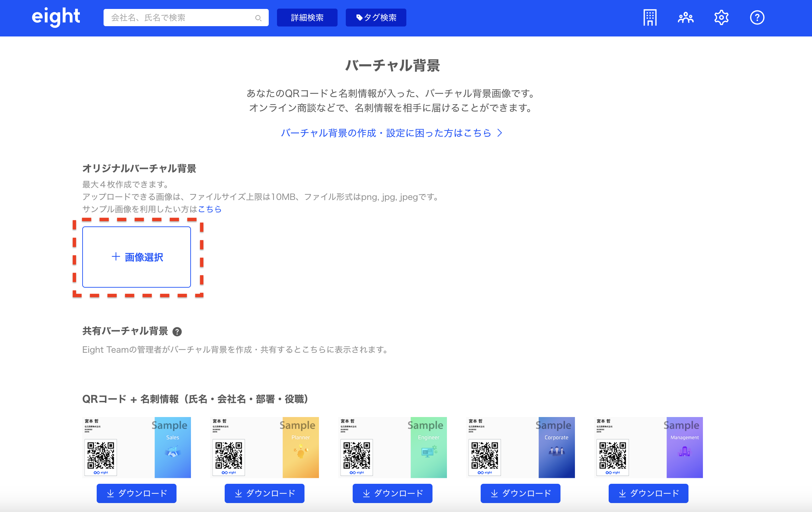This screenshot has width=812, height=512.
Task: Open 詳細検索 advanced search
Action: [307, 18]
